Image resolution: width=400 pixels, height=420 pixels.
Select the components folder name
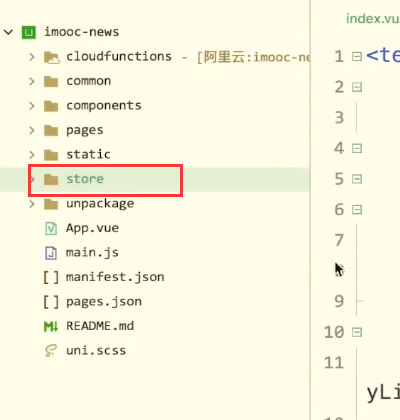[x=104, y=106]
